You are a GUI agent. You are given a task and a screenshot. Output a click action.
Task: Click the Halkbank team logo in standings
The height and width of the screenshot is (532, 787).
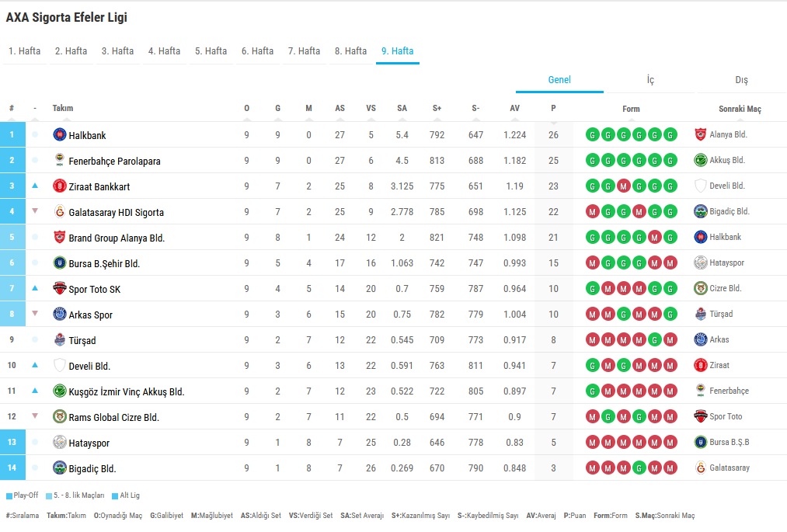pos(60,134)
